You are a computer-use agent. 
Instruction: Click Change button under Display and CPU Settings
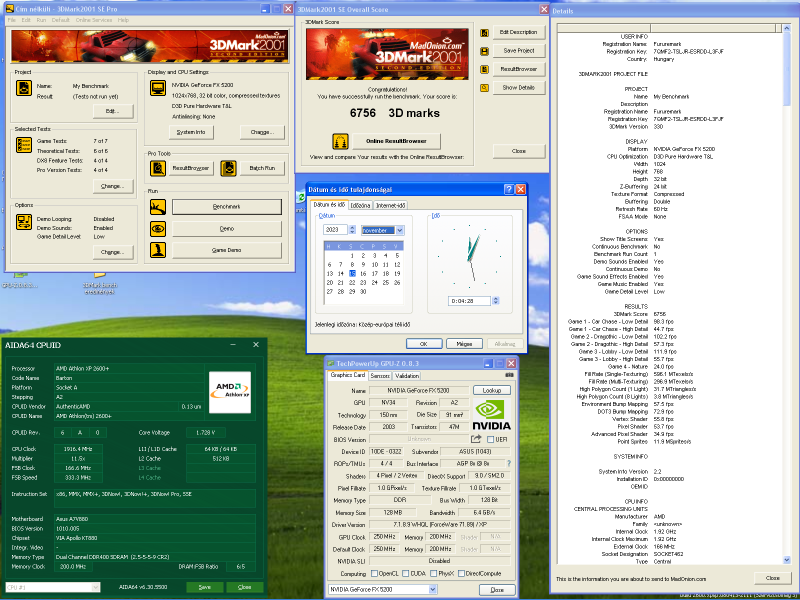tap(262, 132)
